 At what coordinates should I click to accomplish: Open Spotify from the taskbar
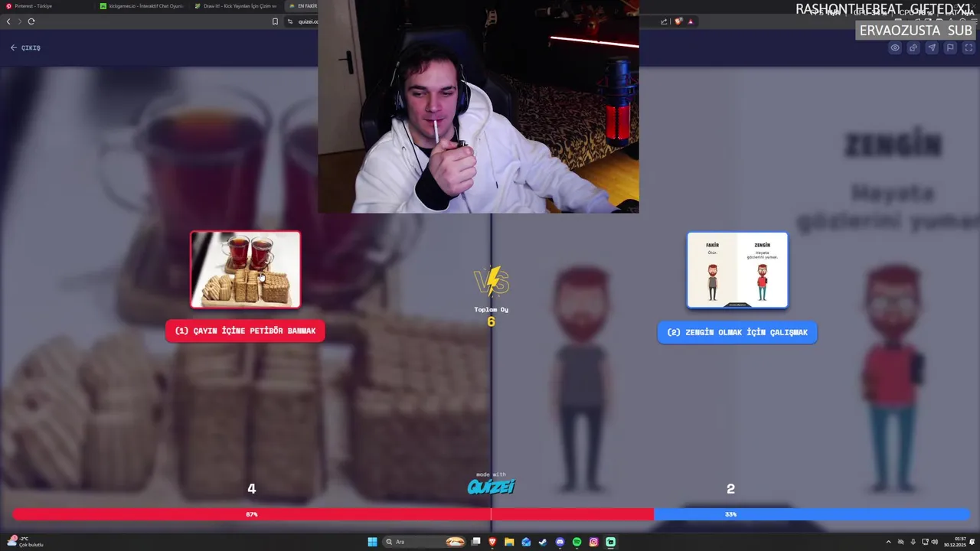click(577, 542)
